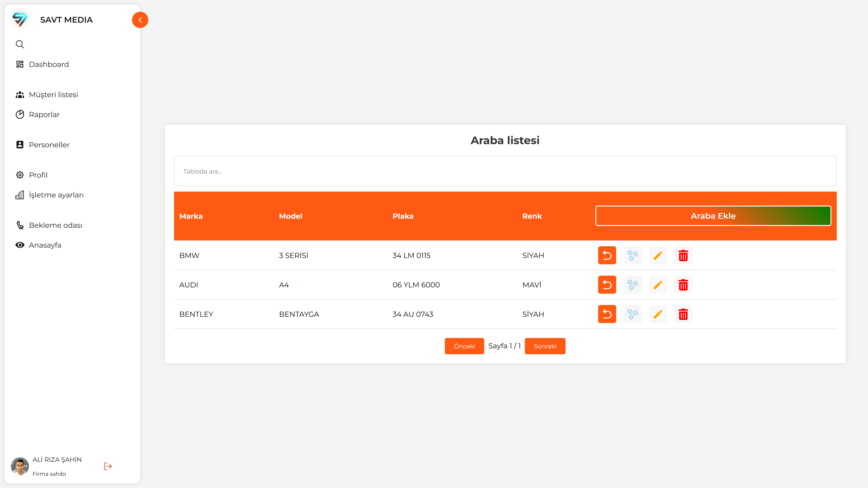This screenshot has height=488, width=868.
Task: Click the trash icon for AUDI row
Action: (x=683, y=285)
